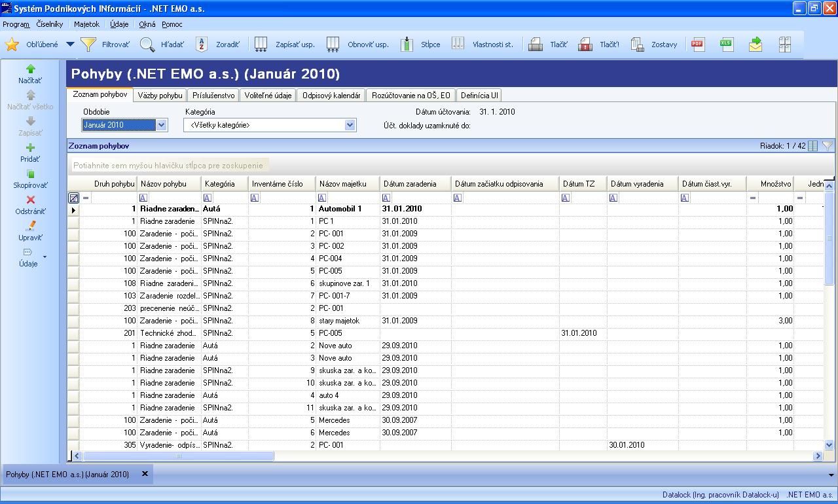Click the Zoradiť A-Z sort icon

pyautogui.click(x=202, y=45)
